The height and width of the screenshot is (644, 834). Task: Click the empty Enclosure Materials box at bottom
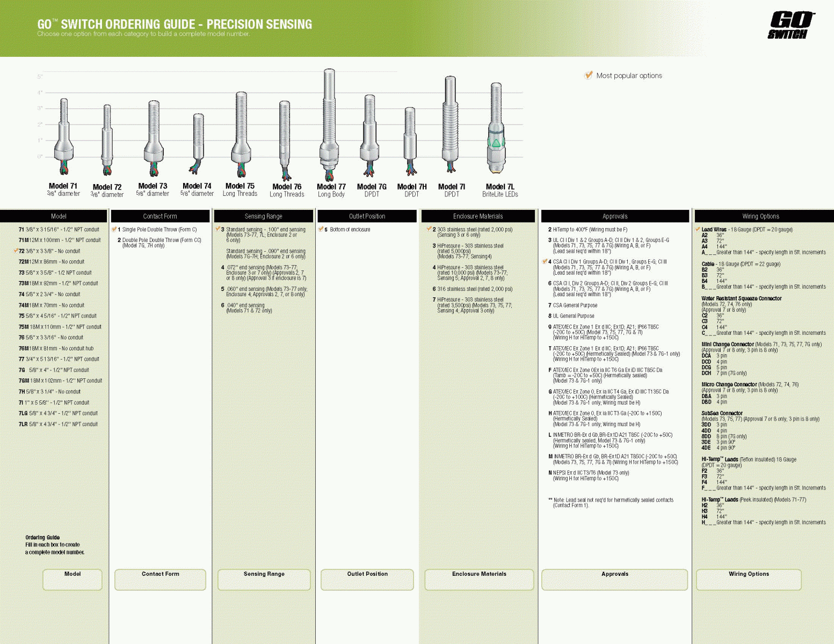coord(479,580)
